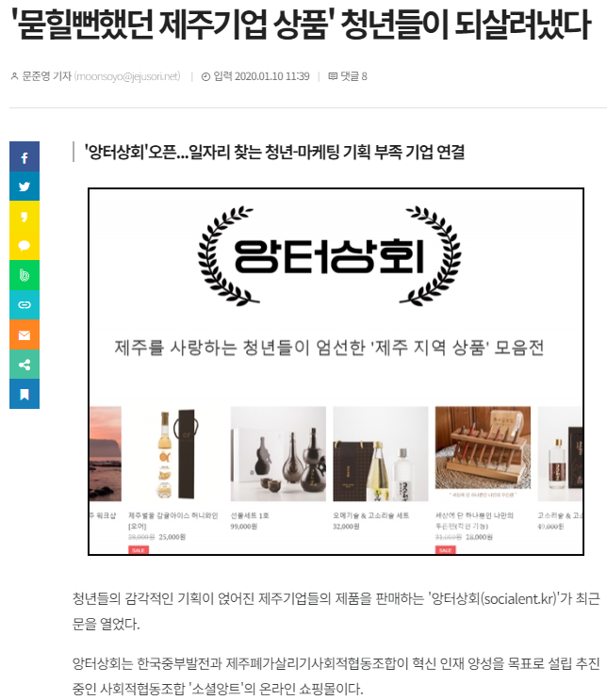This screenshot has height=700, width=607.
Task: Click the sunset coast workshop image
Action: (106, 453)
